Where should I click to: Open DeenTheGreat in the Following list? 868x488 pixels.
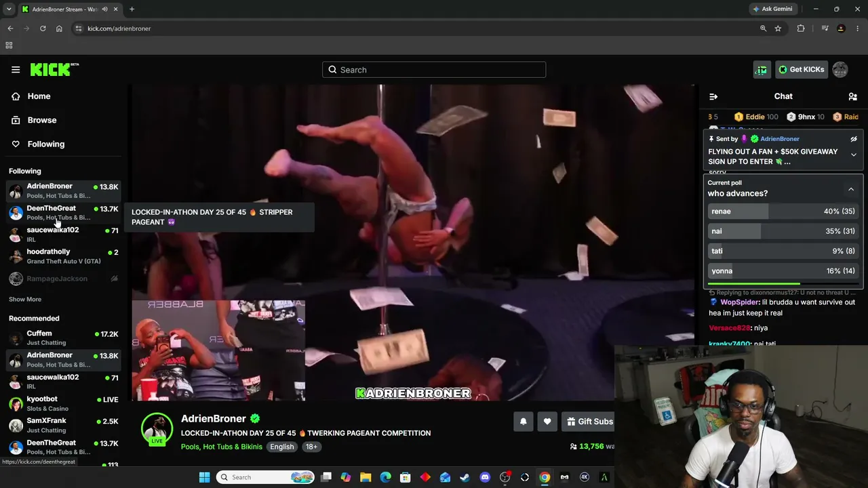[x=63, y=212]
